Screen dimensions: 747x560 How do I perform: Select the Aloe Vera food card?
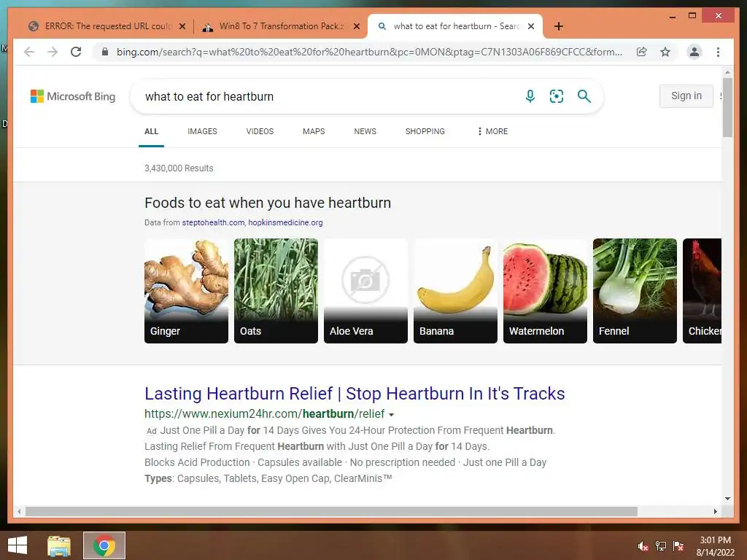point(366,290)
